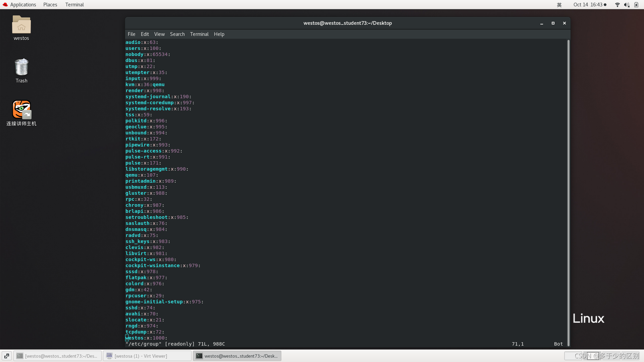Click the volume speaker icon
Screen dimensions: 644x362
pos(627,5)
